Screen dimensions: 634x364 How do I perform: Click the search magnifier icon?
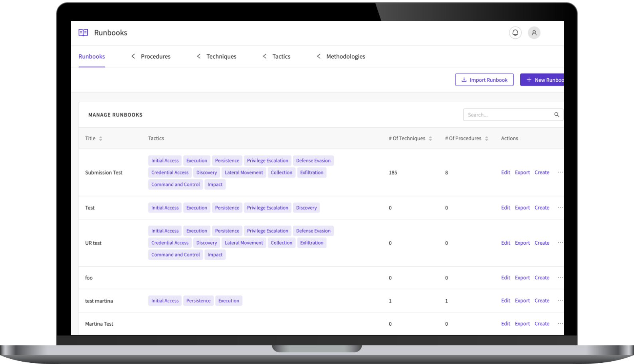point(557,115)
